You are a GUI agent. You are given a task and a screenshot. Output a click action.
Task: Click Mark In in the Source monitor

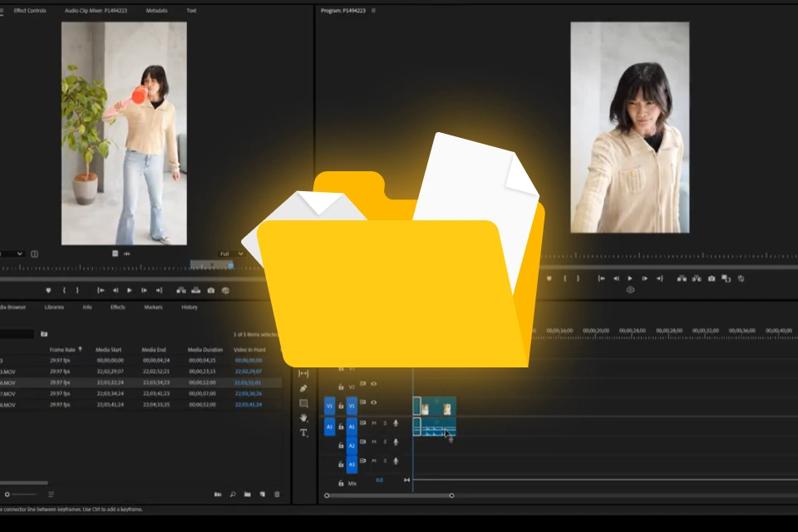(64, 290)
